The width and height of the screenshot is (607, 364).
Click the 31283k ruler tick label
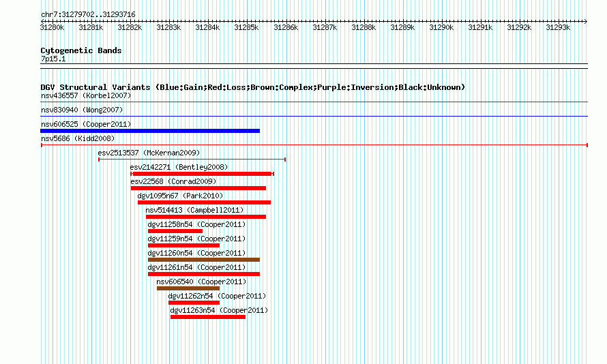(168, 27)
